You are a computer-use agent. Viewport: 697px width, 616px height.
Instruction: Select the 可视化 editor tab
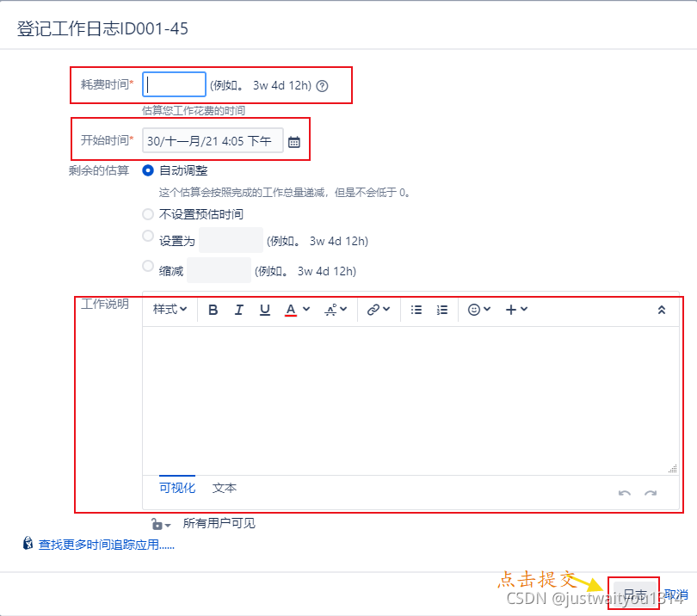[176, 488]
